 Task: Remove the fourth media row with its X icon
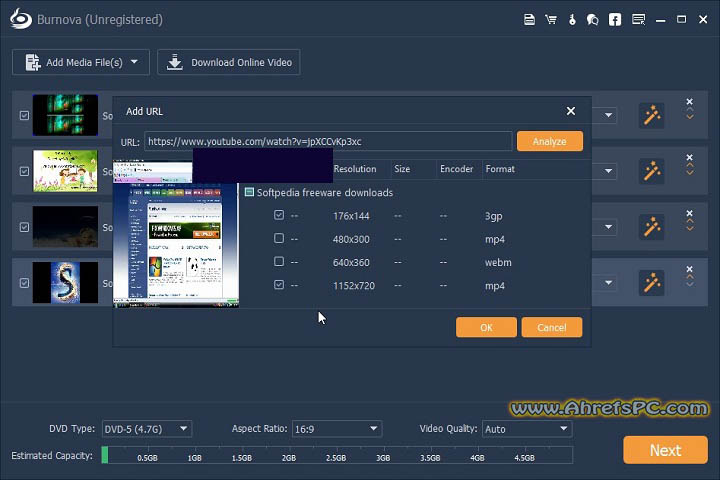click(x=689, y=269)
